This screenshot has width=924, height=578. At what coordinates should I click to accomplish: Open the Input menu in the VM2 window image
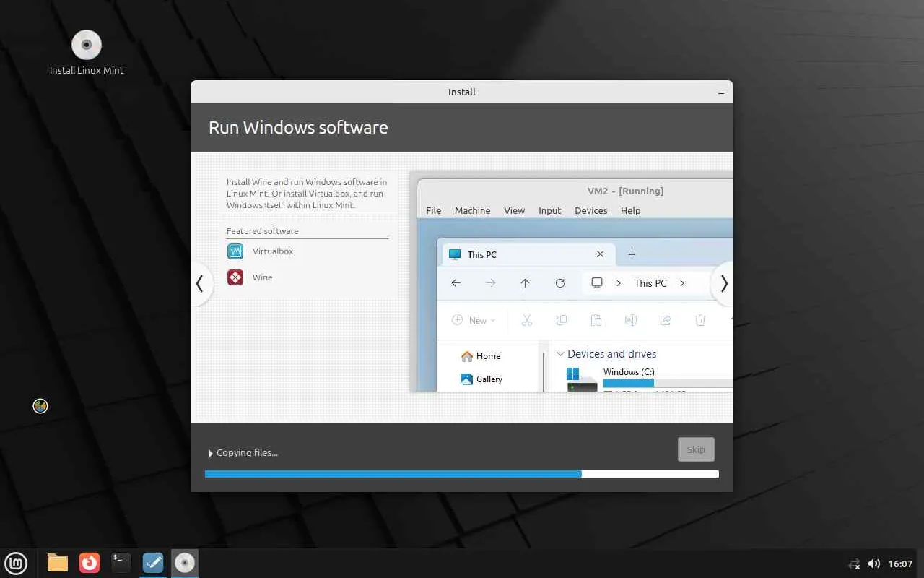pyautogui.click(x=550, y=210)
